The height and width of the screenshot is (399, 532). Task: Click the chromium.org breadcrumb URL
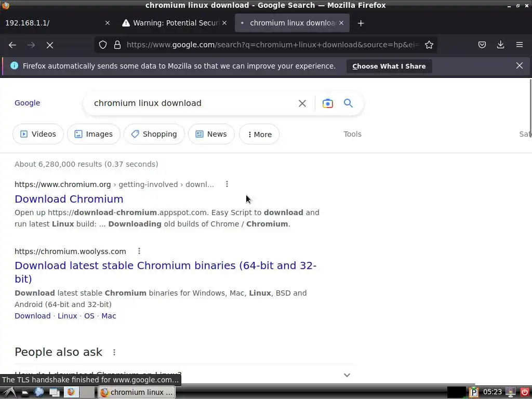pos(114,184)
